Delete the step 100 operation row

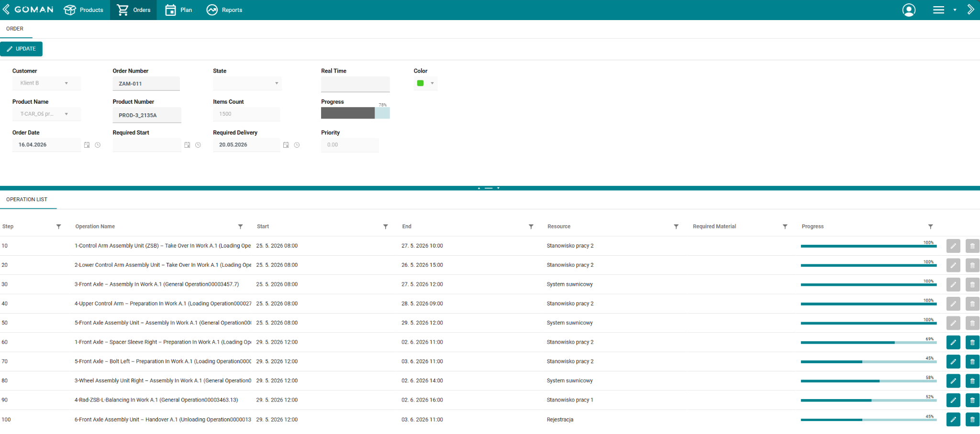(x=972, y=420)
